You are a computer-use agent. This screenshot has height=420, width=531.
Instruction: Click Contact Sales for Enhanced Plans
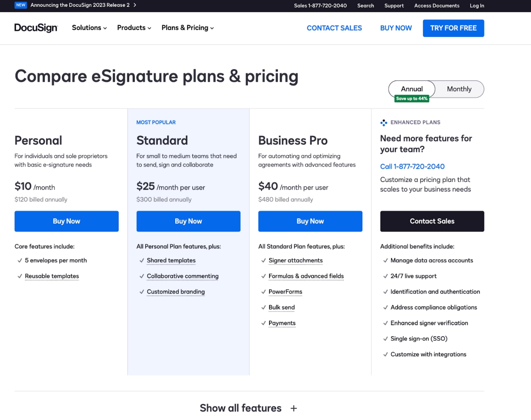click(432, 221)
